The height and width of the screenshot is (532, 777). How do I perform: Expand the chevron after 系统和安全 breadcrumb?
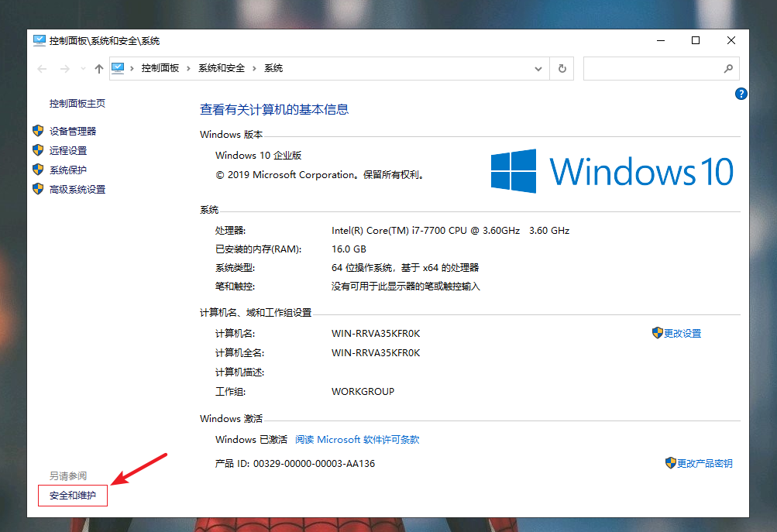255,68
